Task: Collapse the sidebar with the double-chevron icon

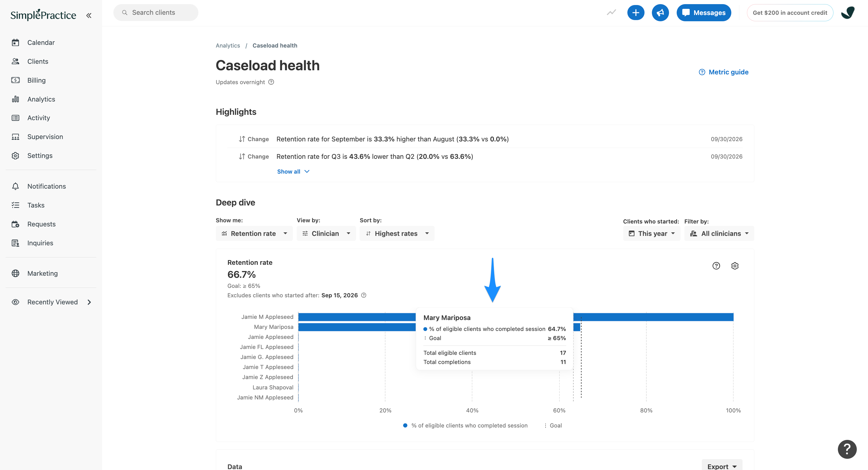Action: coord(89,15)
